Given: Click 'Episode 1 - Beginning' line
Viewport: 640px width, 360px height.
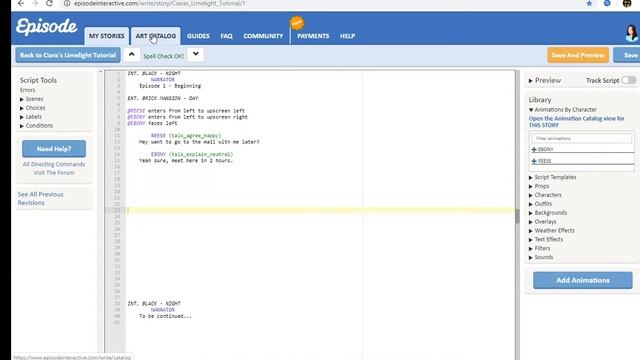Looking at the screenshot, I should (x=170, y=86).
